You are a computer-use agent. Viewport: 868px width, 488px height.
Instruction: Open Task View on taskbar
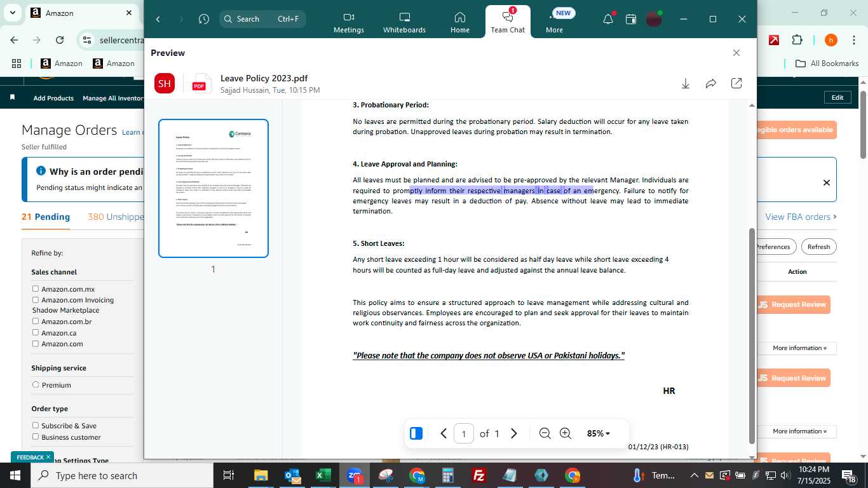coord(229,475)
